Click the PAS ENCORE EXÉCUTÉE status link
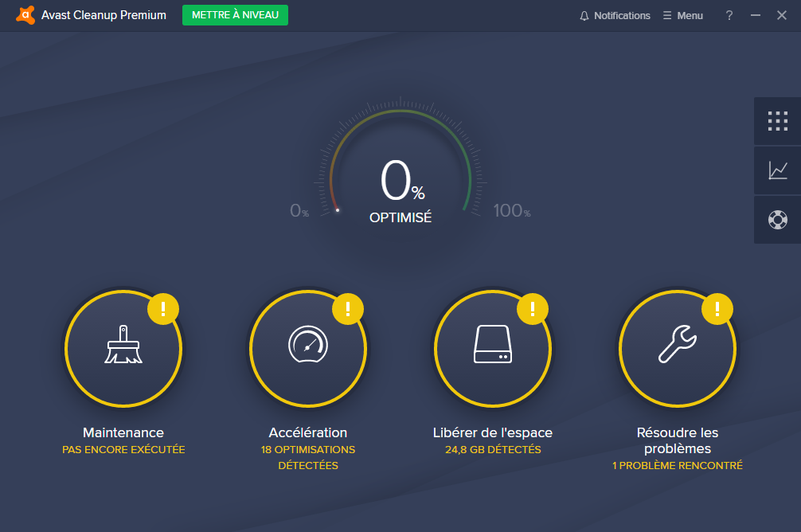The image size is (801, 532). click(123, 450)
